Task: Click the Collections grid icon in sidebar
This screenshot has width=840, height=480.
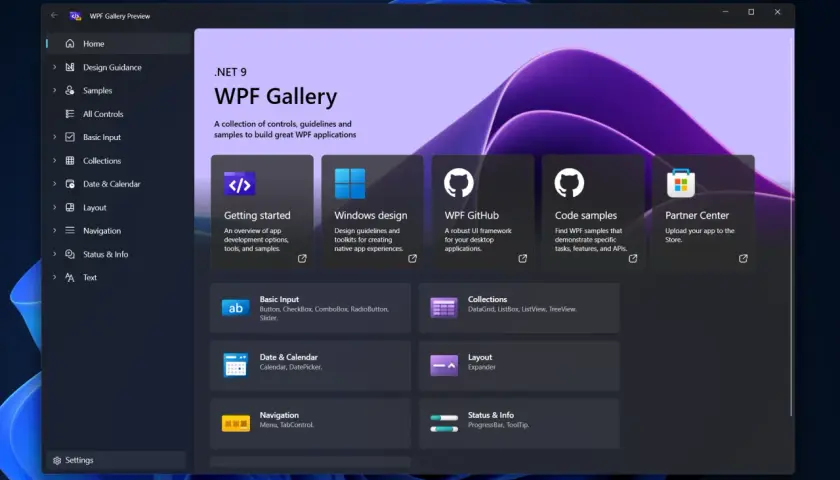Action: point(70,160)
